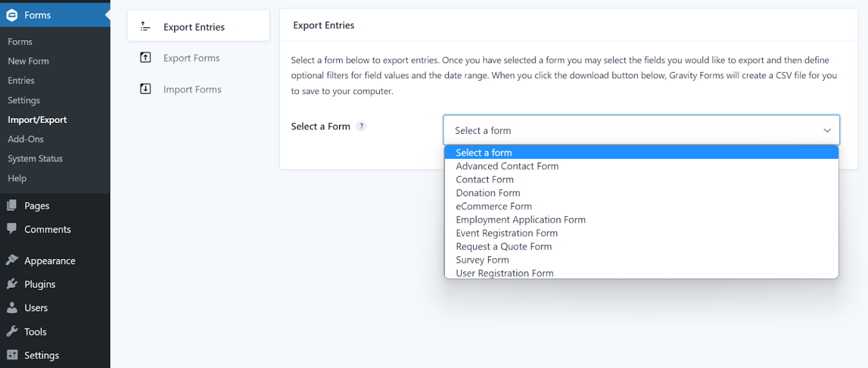This screenshot has width=868, height=368.
Task: Click the Export Entries list icon
Action: coord(144,26)
